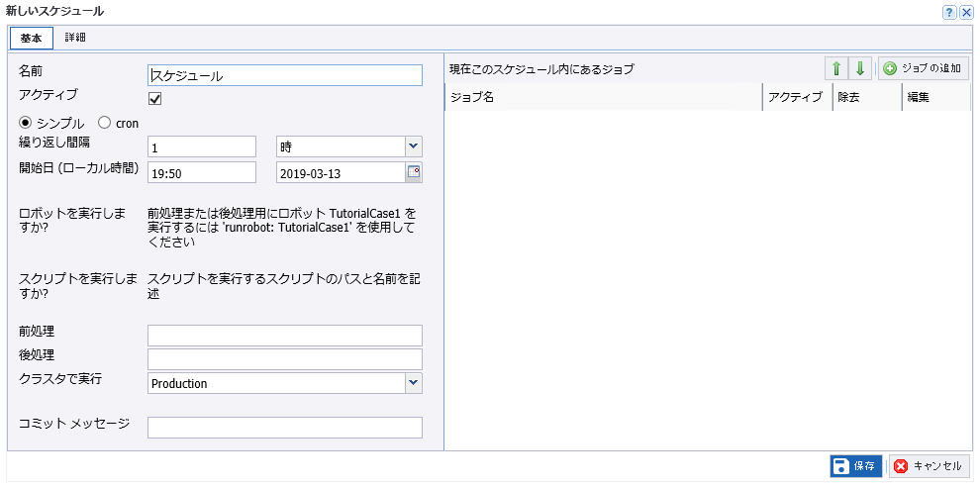Click the 前処理 input field
This screenshot has width=980, height=488.
pos(285,335)
